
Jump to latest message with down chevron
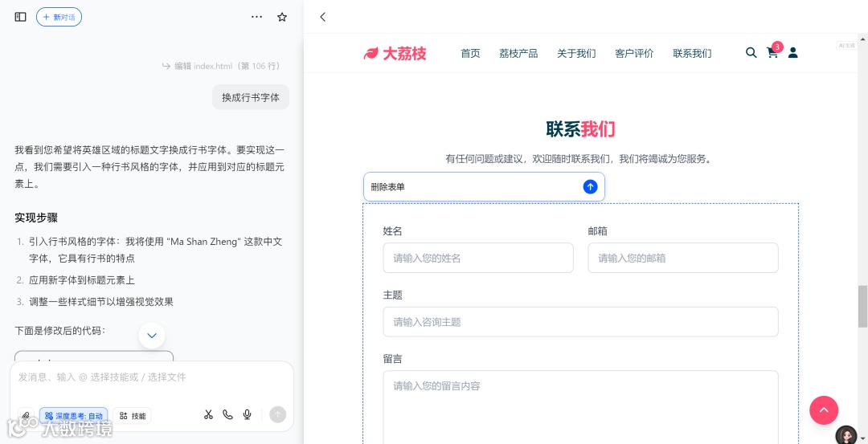click(152, 336)
